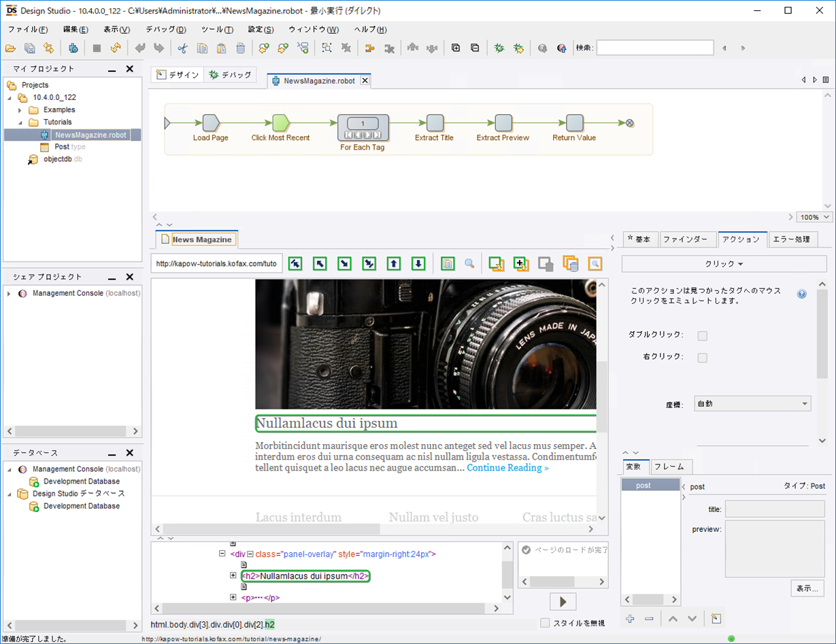Click the blue up arrow icon in browser toolbar

pyautogui.click(x=393, y=264)
